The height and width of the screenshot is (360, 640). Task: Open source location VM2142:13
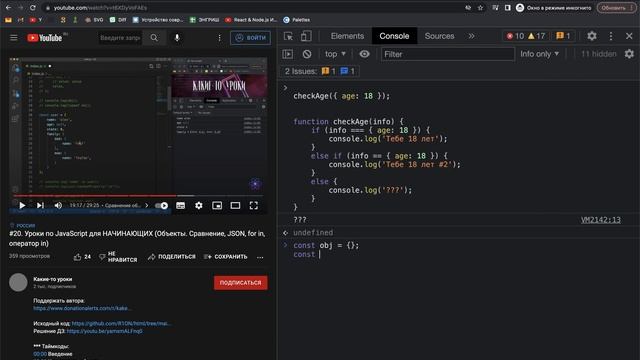tap(601, 220)
